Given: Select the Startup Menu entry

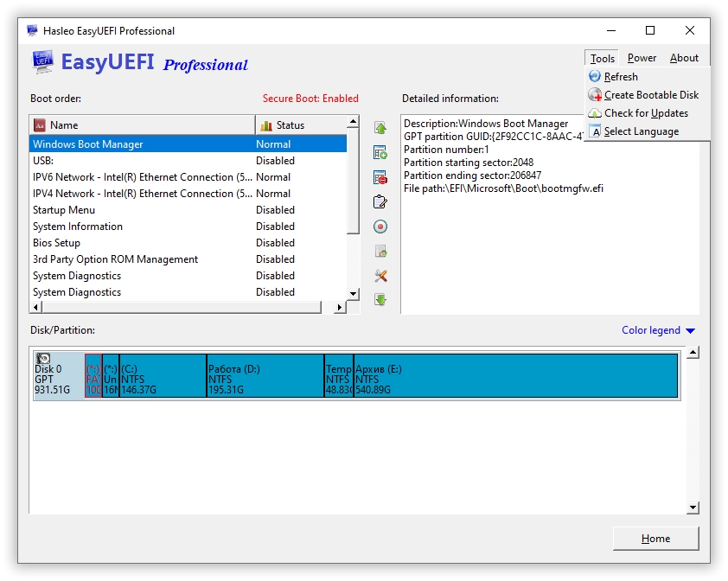Looking at the screenshot, I should pos(188,210).
